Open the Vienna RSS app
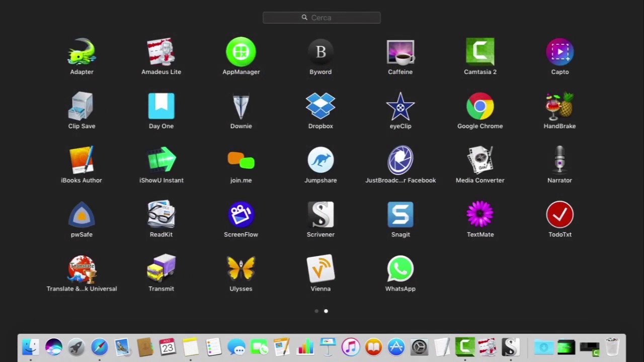This screenshot has width=644, height=362. pyautogui.click(x=320, y=269)
